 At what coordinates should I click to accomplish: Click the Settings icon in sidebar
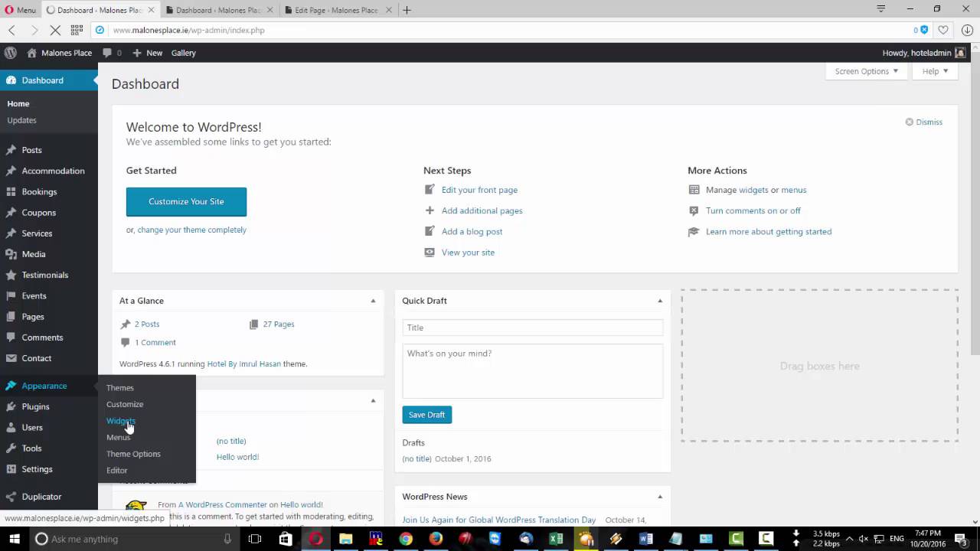11,469
